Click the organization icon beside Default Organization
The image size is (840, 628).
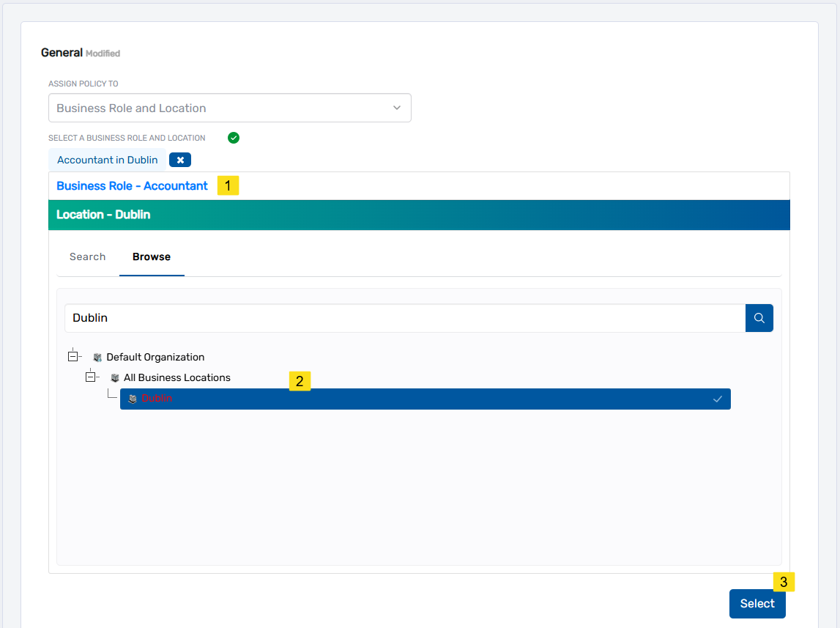[x=97, y=357]
